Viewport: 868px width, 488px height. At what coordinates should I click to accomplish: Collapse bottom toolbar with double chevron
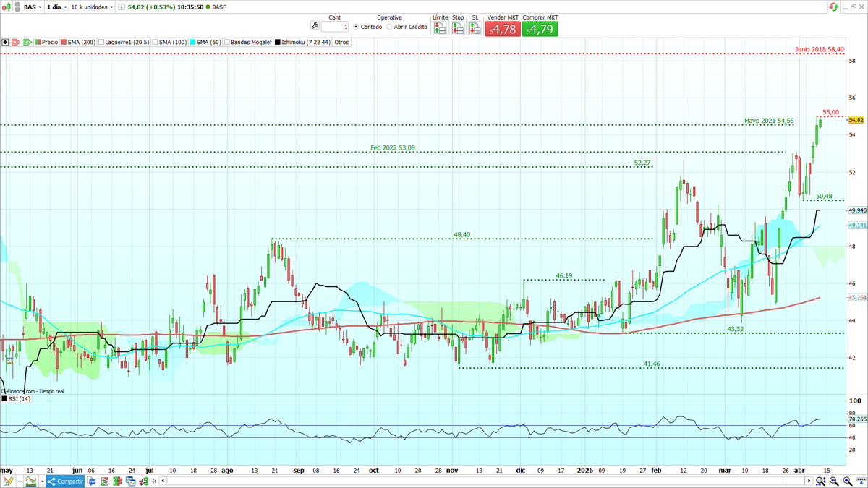pos(154,481)
